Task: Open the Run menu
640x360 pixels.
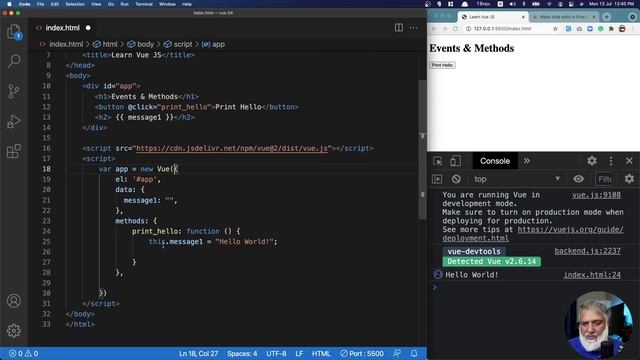Action: [124, 4]
